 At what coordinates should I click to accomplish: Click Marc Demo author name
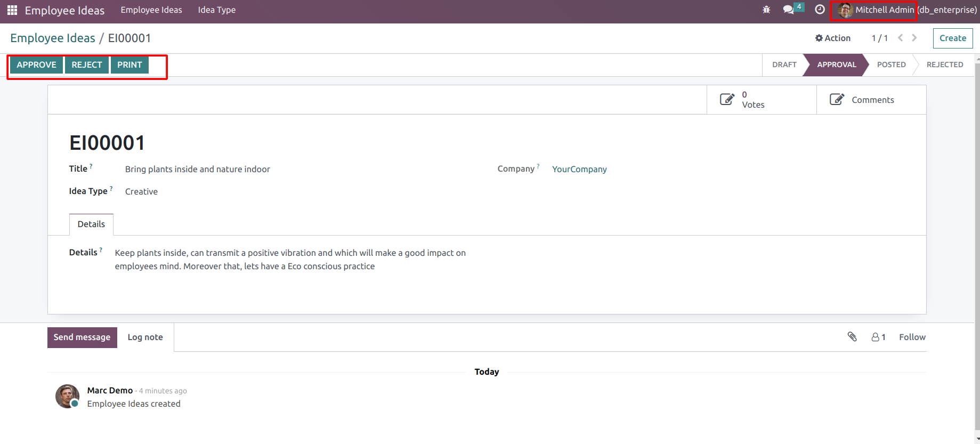(x=110, y=390)
